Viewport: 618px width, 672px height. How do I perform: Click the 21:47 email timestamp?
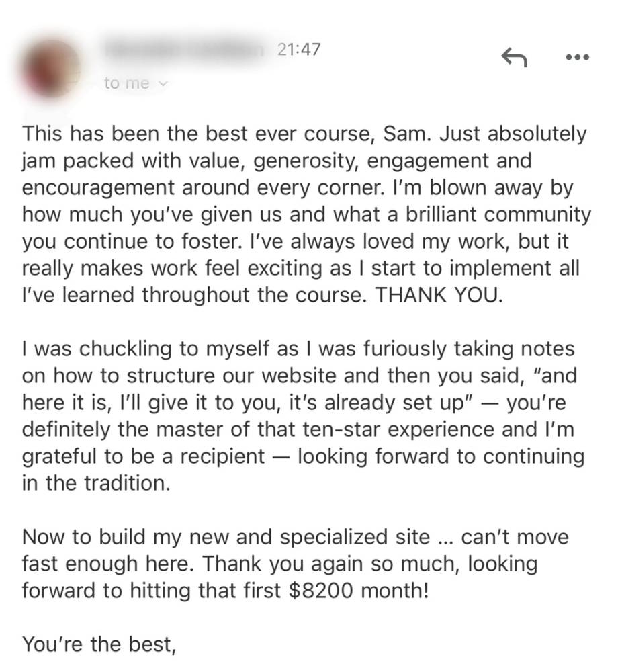299,50
